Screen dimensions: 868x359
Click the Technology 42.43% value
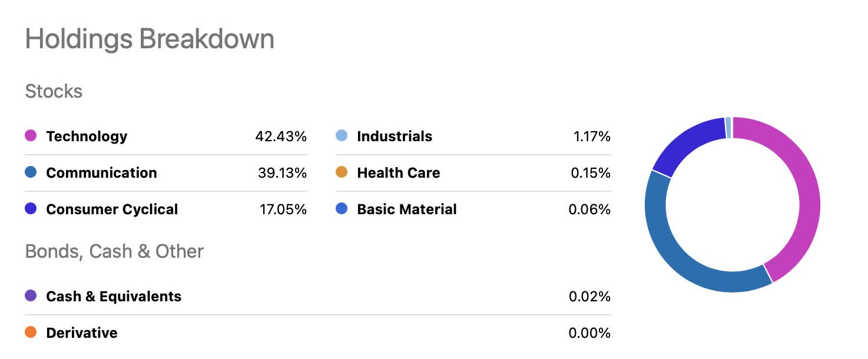[281, 137]
